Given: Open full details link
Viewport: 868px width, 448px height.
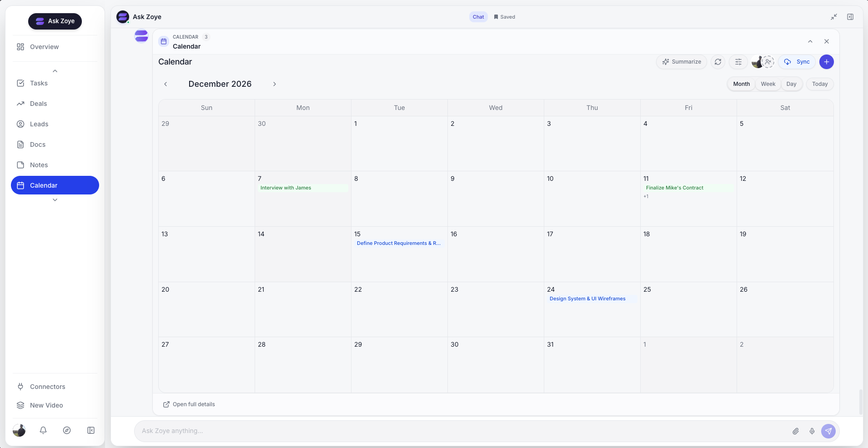Looking at the screenshot, I should [189, 404].
